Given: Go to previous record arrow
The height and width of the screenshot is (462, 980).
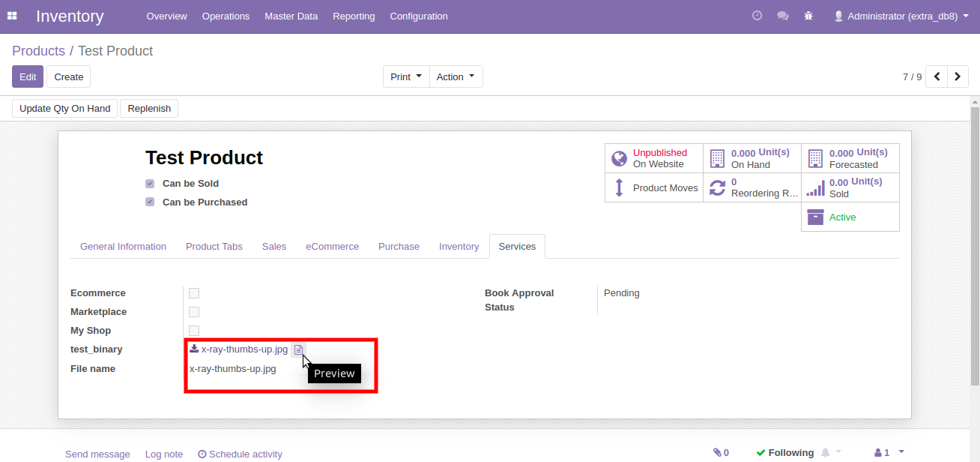Looking at the screenshot, I should [x=937, y=76].
